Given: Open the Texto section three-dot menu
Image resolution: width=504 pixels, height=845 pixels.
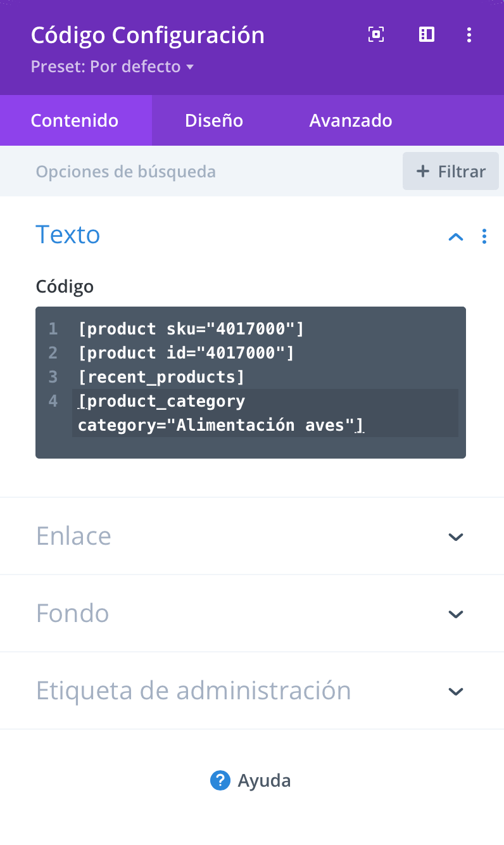Looking at the screenshot, I should 484,236.
